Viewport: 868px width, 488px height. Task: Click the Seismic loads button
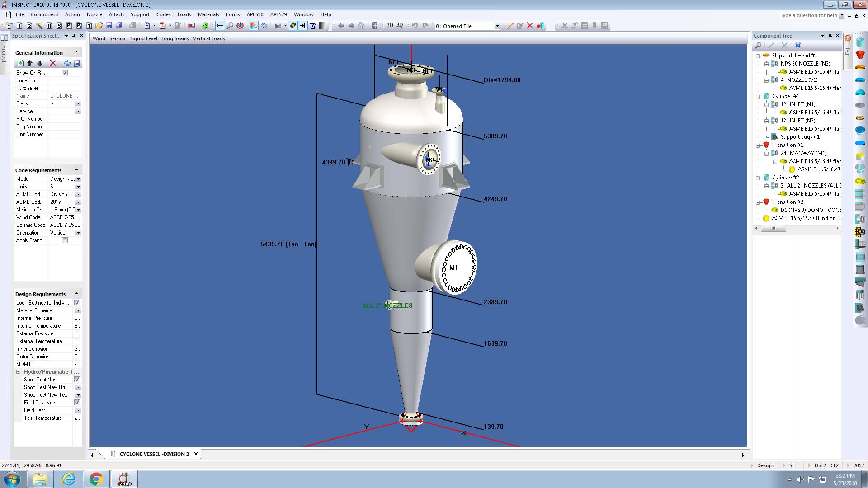click(x=118, y=38)
